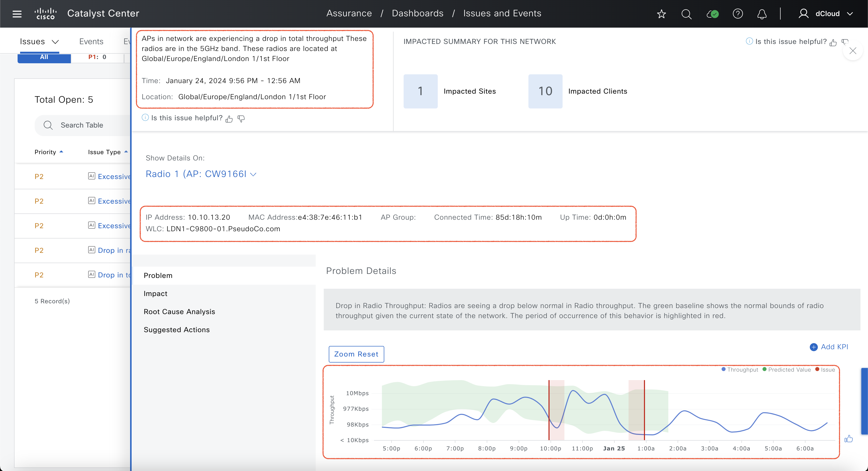Open notifications bell icon
This screenshot has height=471, width=868.
coord(762,14)
